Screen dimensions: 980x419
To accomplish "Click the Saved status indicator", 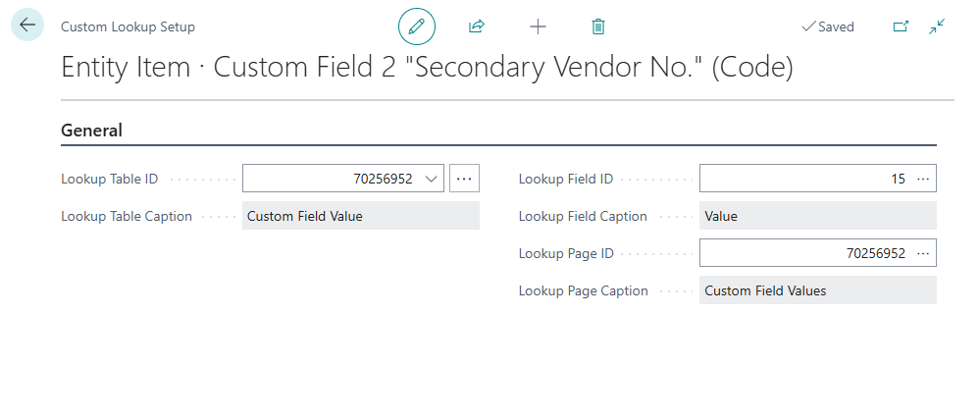I will (828, 26).
